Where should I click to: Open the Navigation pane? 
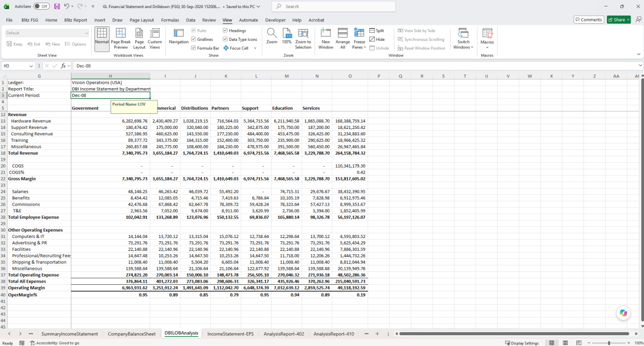tap(179, 36)
